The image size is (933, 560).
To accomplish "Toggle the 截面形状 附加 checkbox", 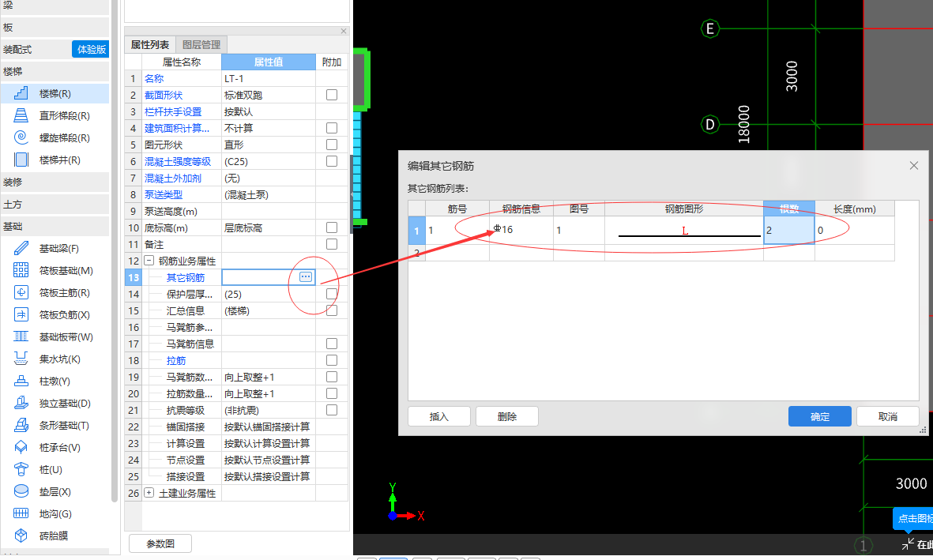I will point(332,95).
